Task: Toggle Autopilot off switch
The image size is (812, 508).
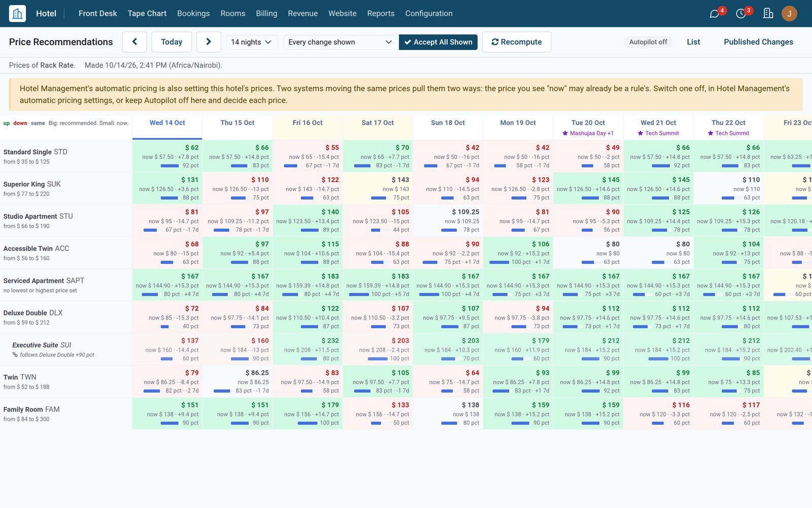Action: point(648,42)
